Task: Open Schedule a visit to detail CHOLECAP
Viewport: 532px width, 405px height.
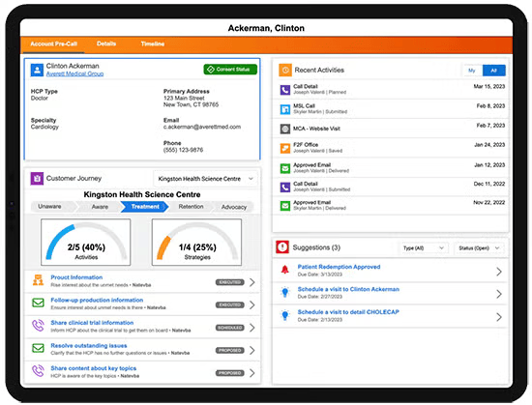Action: click(x=348, y=312)
